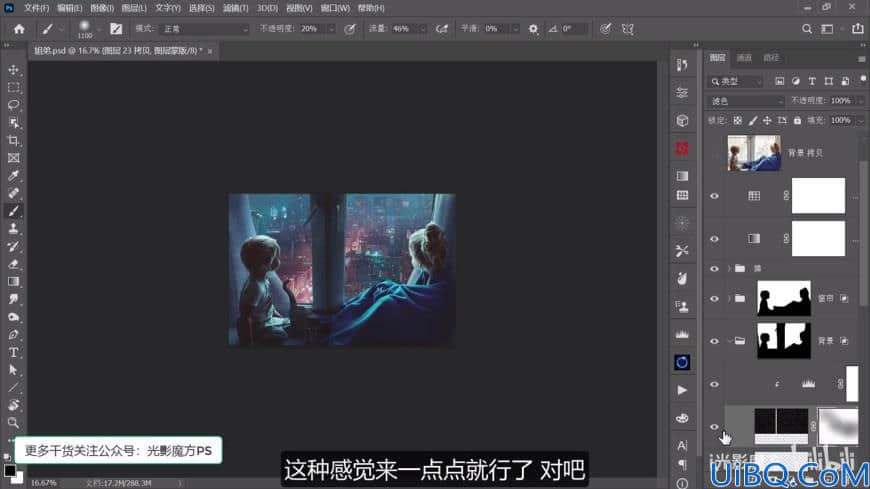Screen dimensions: 870x489
Task: Select the Frame tool
Action: click(x=13, y=158)
